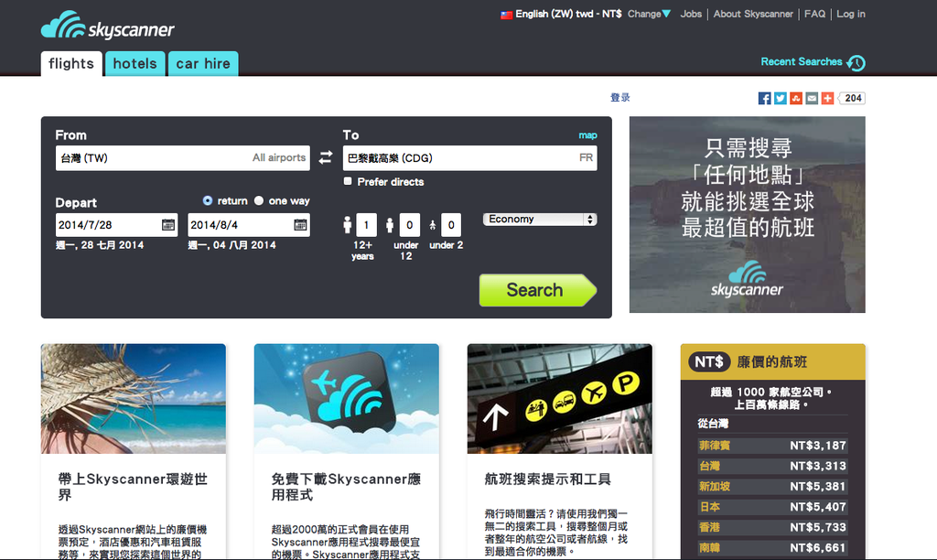This screenshot has width=937, height=560.
Task: Click the Taiwan flag icon
Action: [506, 15]
